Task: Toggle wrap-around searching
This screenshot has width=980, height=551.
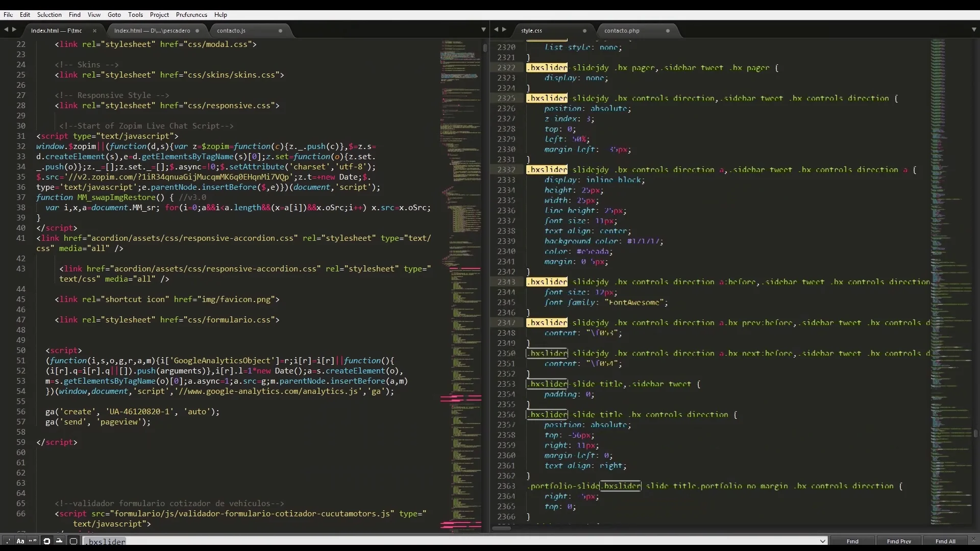Action: pos(46,541)
